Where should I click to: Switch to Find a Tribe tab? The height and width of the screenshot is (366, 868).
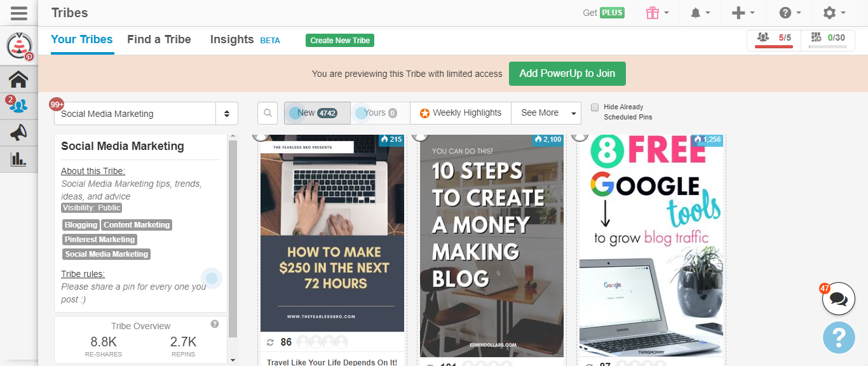159,39
